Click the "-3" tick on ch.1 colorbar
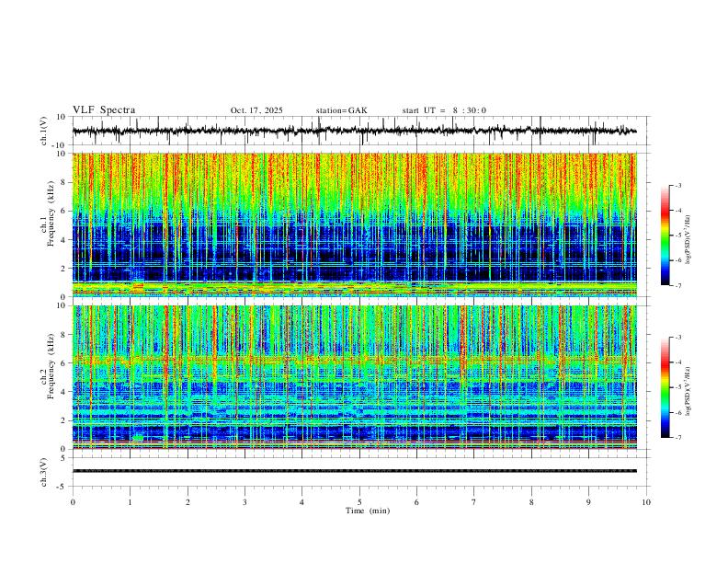This screenshot has height=563, width=728. coord(678,185)
